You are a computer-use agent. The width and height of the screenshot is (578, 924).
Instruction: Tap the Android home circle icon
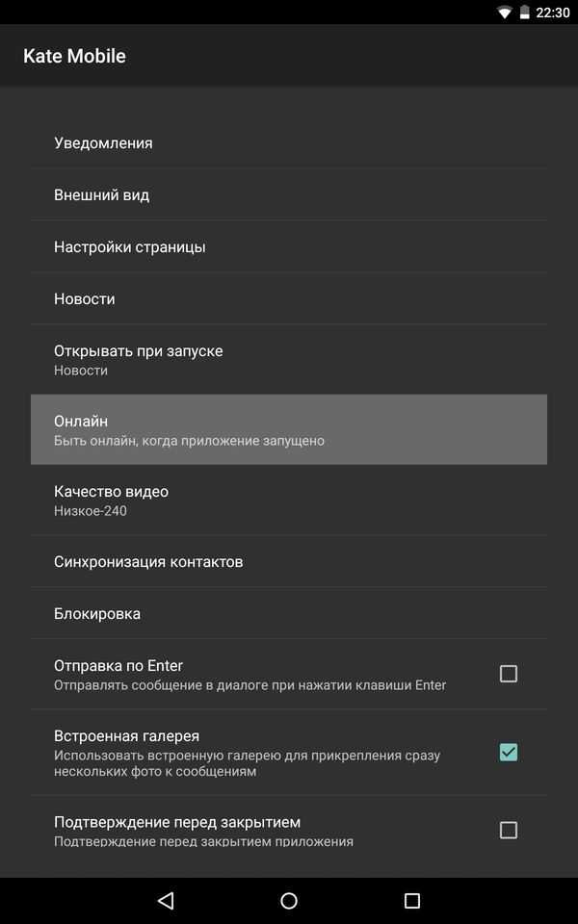click(x=289, y=901)
